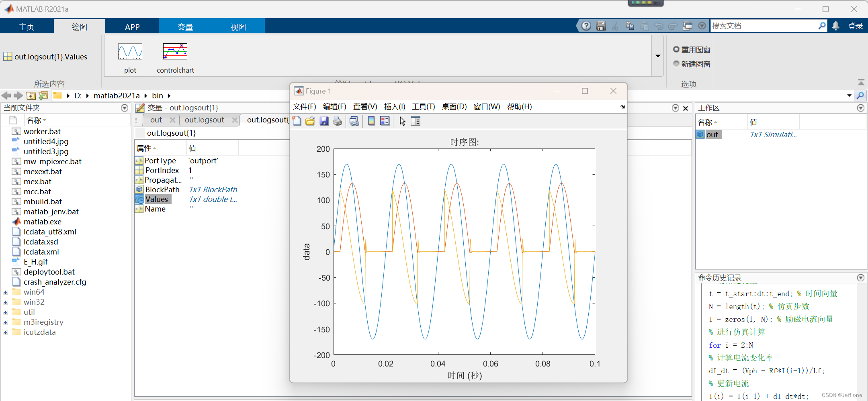The width and height of the screenshot is (868, 401).
Task: Click matlab2021a in address path
Action: tap(117, 96)
